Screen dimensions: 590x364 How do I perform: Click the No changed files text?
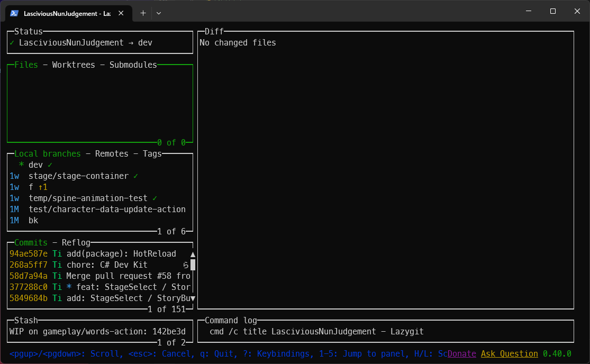(x=238, y=43)
